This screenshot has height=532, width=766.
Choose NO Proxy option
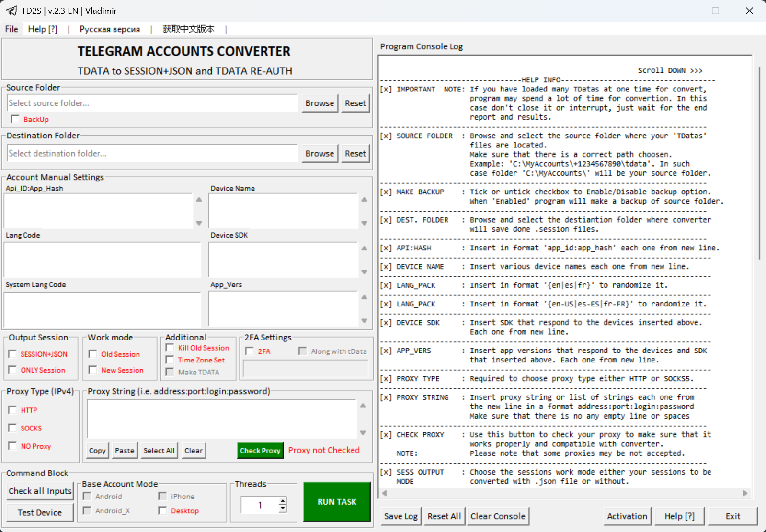click(12, 446)
